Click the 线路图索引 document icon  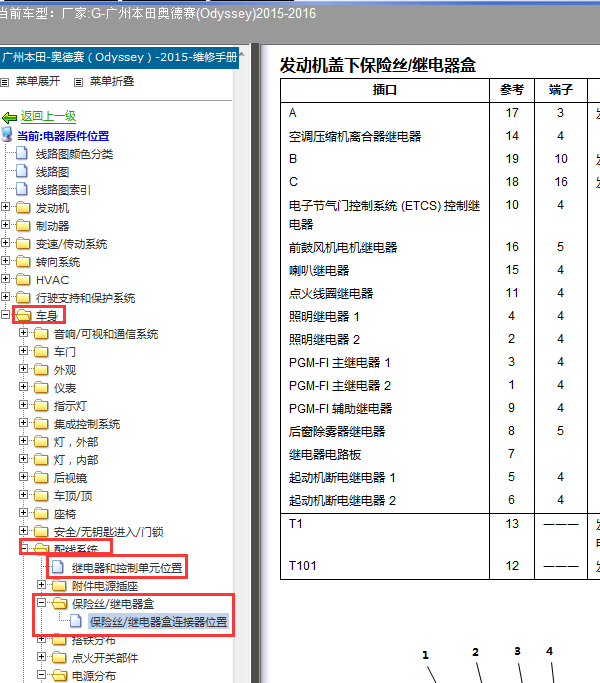pyautogui.click(x=22, y=189)
